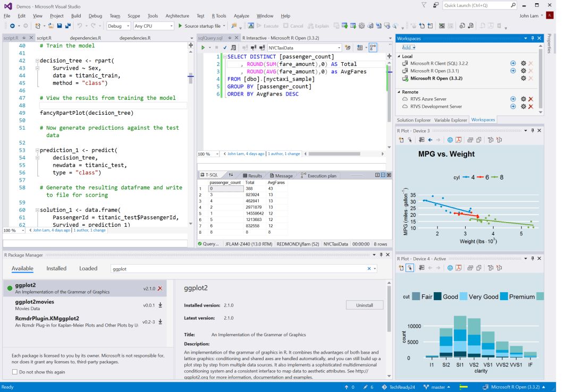The height and width of the screenshot is (392, 574).
Task: Remove RTVS Development Server with red X
Action: click(x=530, y=107)
